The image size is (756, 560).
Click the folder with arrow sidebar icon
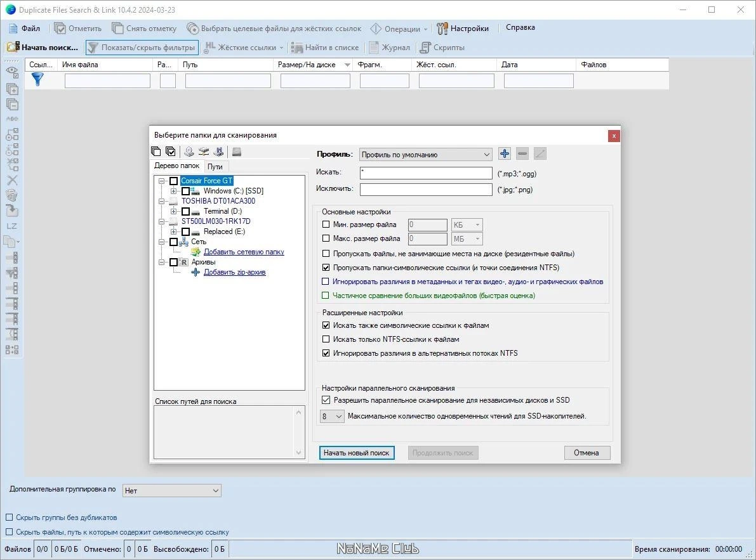[12, 211]
